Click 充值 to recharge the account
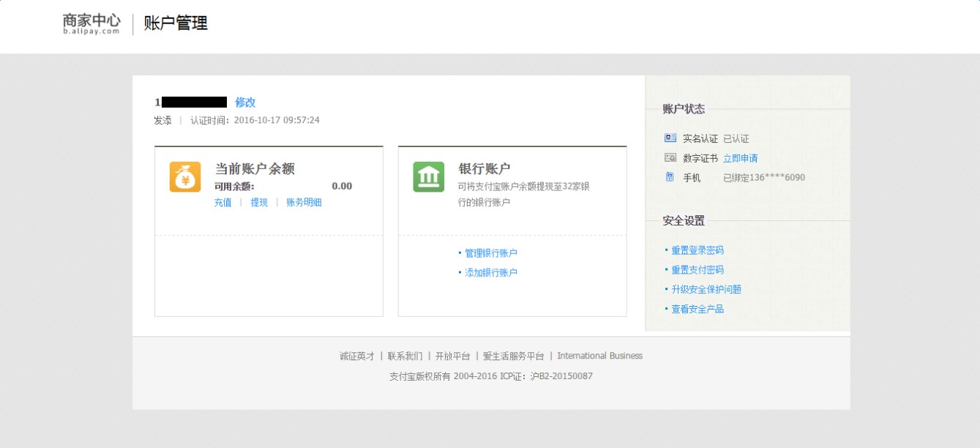 pyautogui.click(x=222, y=203)
